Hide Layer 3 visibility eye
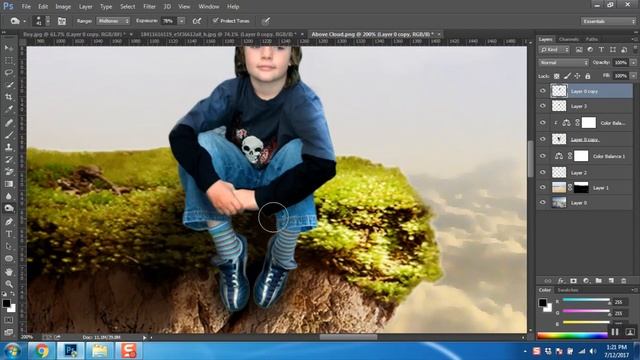Viewport: 640px width, 360px height. coord(543,106)
